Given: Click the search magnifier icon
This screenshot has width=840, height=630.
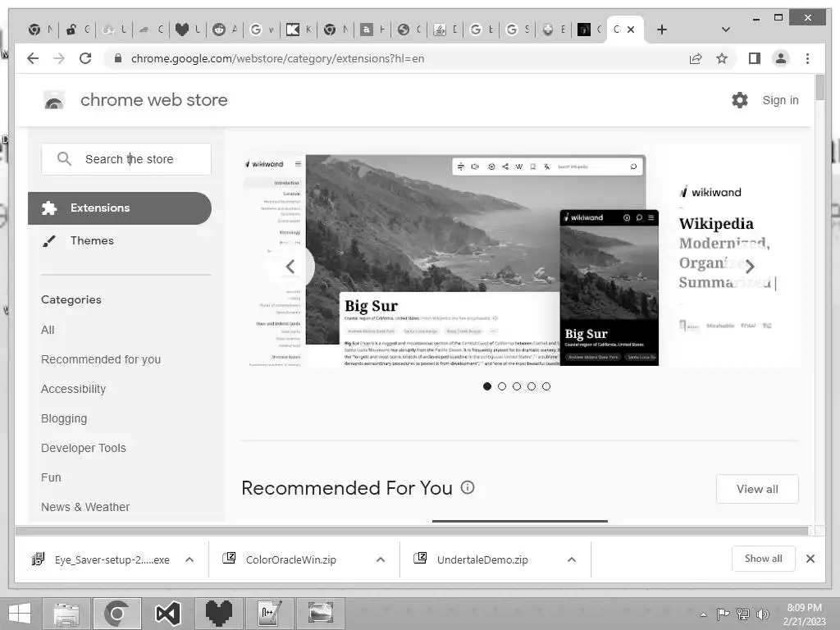Looking at the screenshot, I should pos(64,158).
